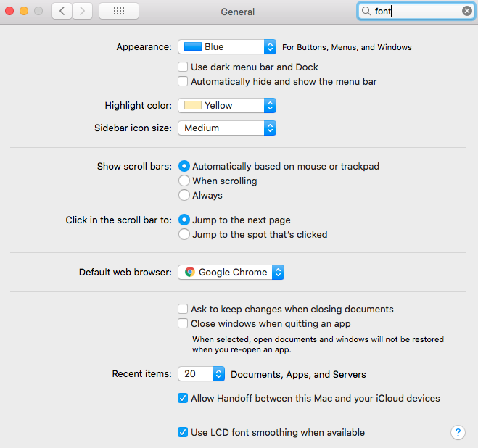478x448 pixels.
Task: Select Automatically based on mouse or trackpad
Action: [x=184, y=166]
